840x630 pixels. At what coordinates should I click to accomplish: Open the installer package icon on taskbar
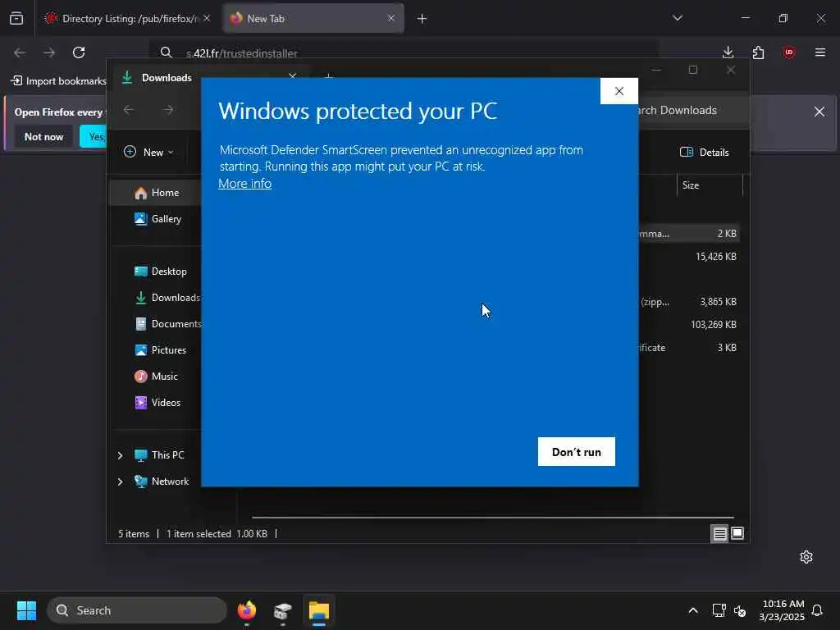point(282,610)
